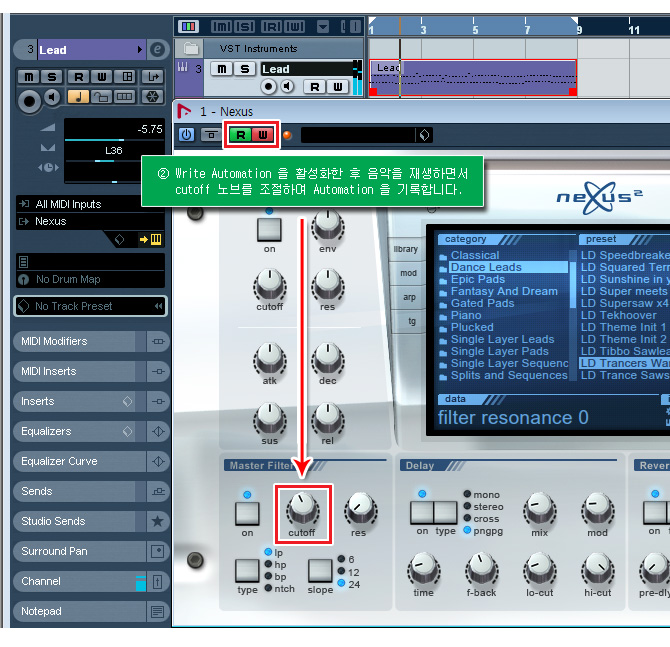Open the Notepad inspector tab
The image size is (670, 647).
tap(79, 611)
